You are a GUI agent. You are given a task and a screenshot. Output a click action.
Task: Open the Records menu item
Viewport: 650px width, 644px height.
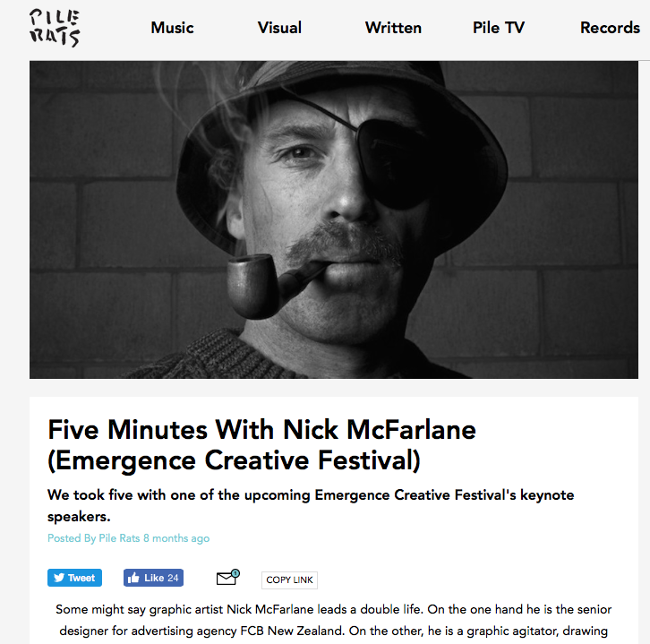pyautogui.click(x=610, y=28)
